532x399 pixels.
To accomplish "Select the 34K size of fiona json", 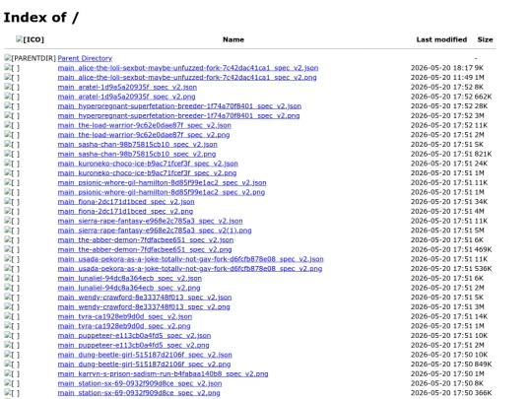I will 481,202.
